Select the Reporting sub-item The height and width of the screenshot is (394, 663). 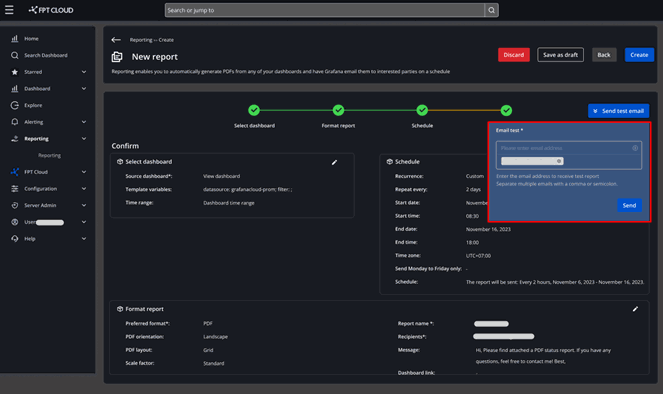click(49, 156)
